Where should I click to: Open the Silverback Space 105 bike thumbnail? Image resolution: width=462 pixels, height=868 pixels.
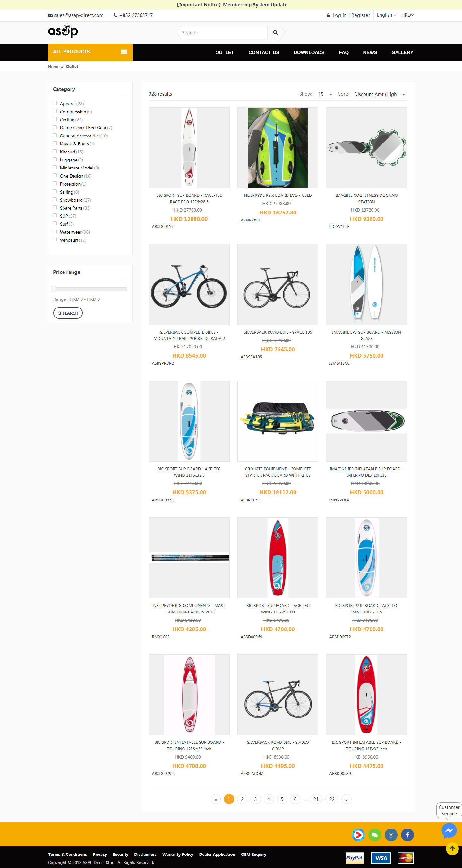pos(278,284)
